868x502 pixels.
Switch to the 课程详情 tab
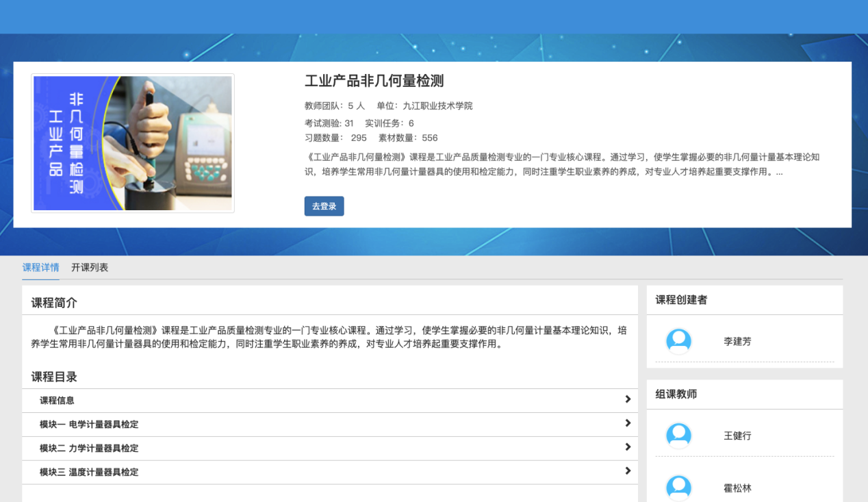tap(40, 268)
